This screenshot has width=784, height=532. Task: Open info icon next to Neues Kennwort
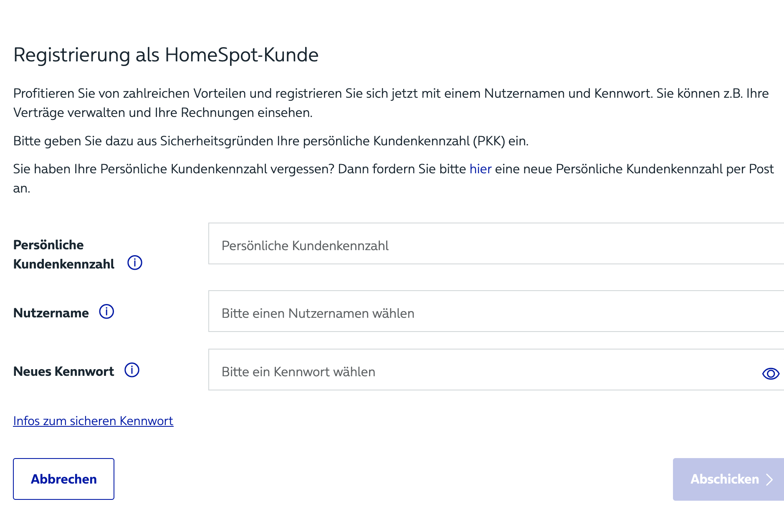click(132, 370)
